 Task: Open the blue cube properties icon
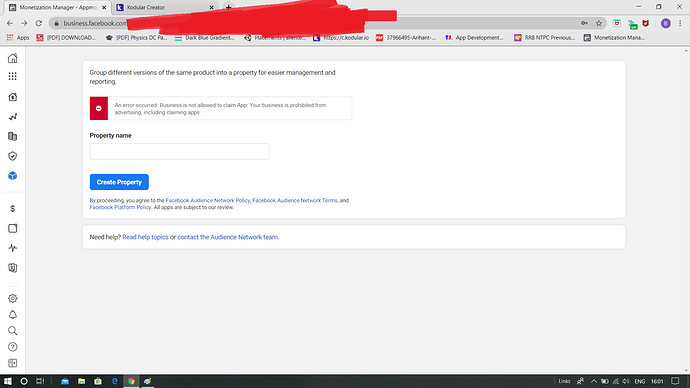(12, 176)
